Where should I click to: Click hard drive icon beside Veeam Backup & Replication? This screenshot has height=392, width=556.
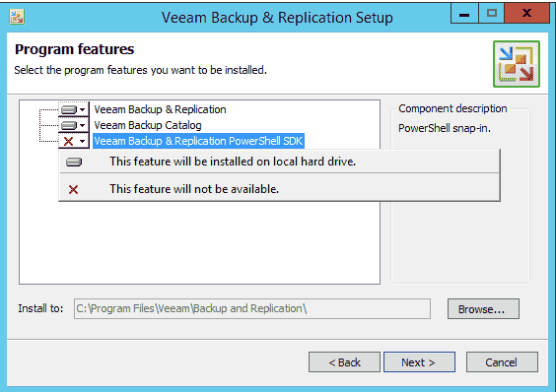69,110
